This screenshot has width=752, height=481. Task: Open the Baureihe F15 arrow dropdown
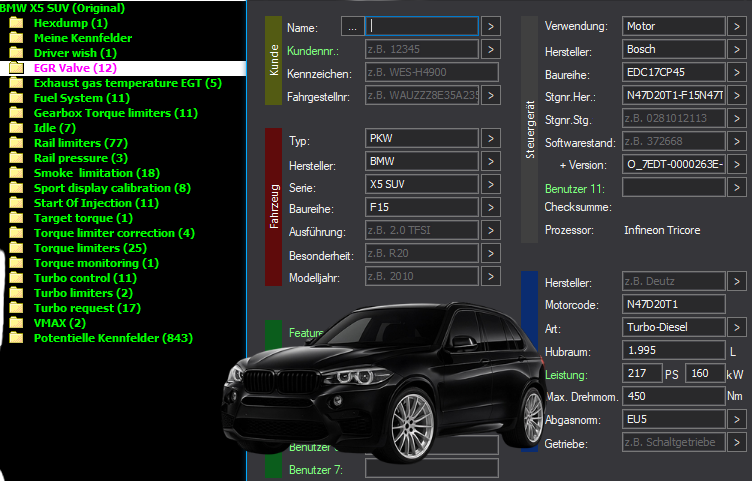click(491, 207)
